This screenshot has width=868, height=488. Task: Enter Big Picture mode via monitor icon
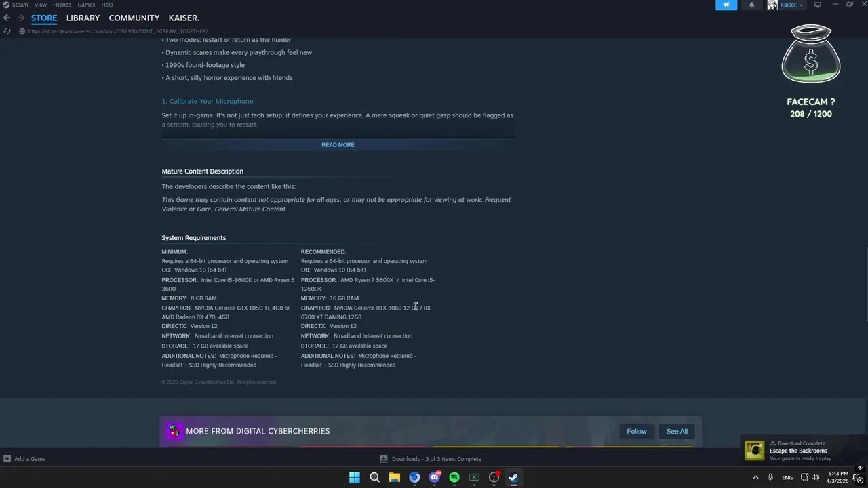818,5
